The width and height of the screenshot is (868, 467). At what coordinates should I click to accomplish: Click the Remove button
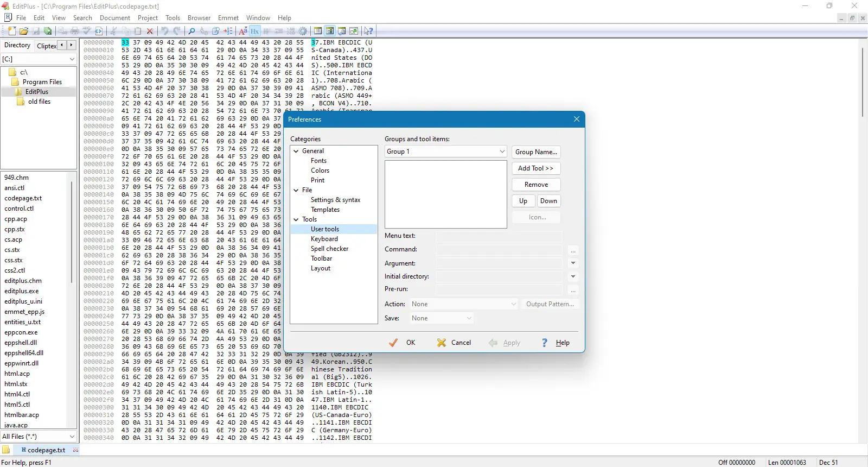click(x=536, y=185)
